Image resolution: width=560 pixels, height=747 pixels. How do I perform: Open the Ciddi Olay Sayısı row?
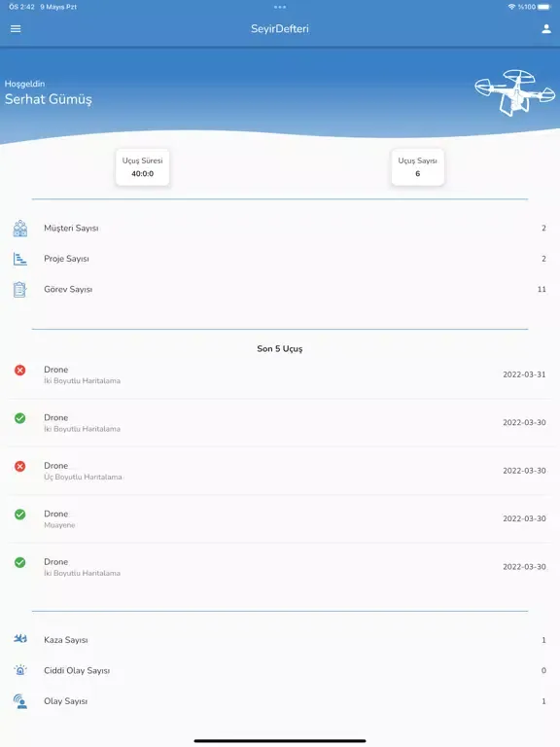[280, 670]
